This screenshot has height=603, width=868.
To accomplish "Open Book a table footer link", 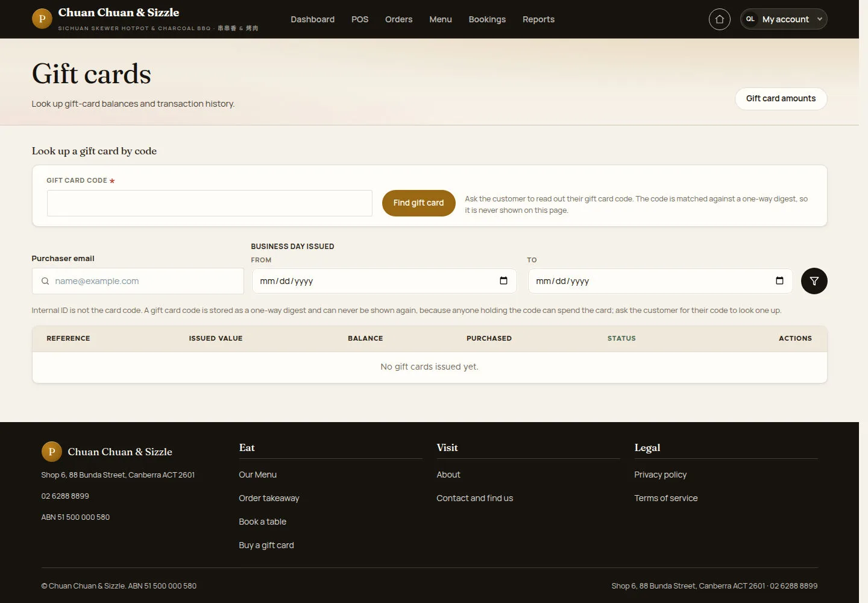I will [262, 522].
